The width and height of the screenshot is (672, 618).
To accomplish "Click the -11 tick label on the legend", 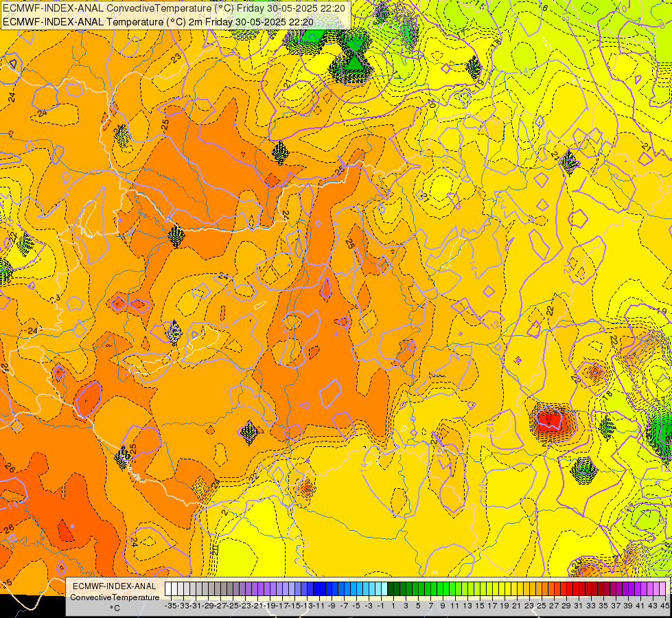I will click(319, 606).
